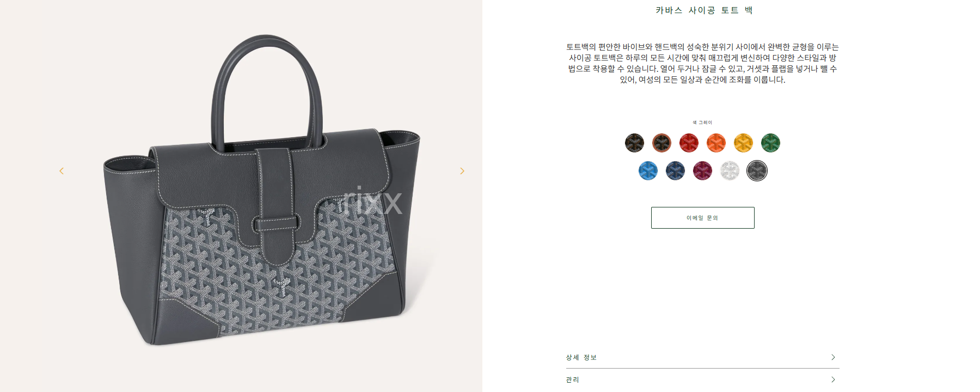Select the sky blue color swatch

coord(648,170)
